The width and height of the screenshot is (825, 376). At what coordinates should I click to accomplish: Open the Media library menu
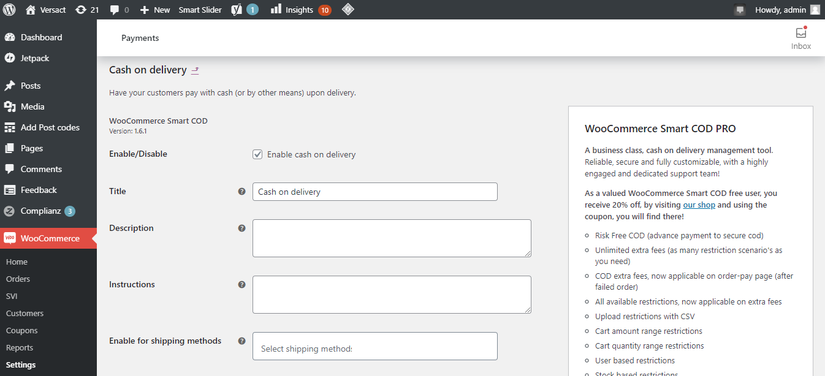(48, 107)
